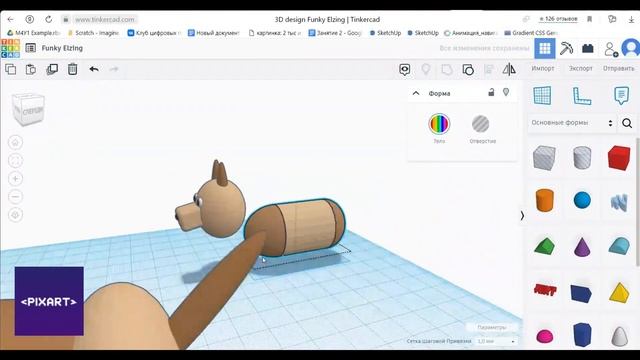Open the snap grid value dropdown

pos(496,341)
